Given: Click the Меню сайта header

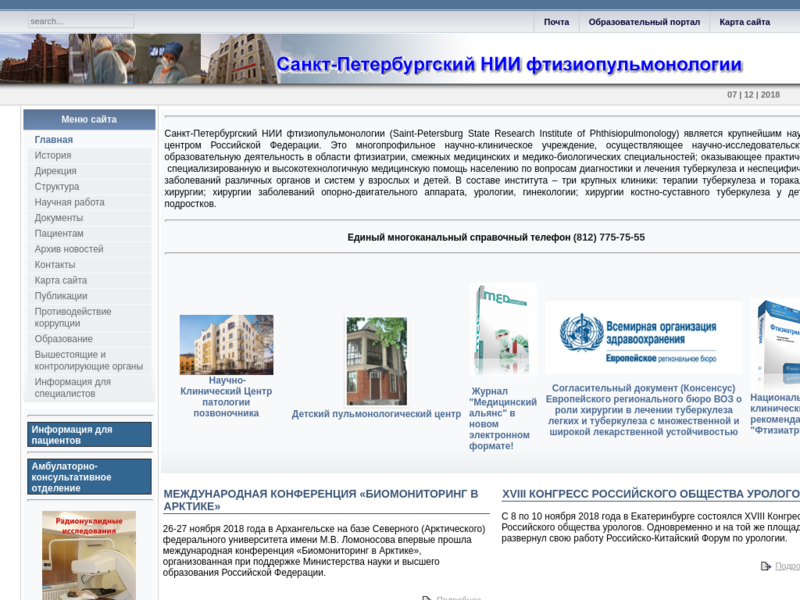Looking at the screenshot, I should point(89,119).
